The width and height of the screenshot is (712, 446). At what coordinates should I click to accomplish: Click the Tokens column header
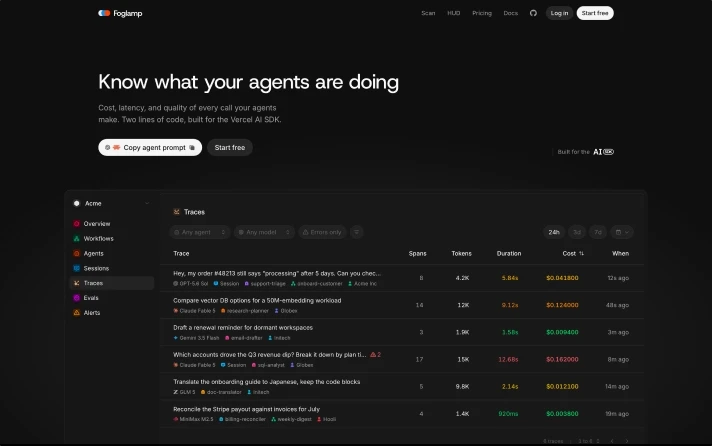461,253
